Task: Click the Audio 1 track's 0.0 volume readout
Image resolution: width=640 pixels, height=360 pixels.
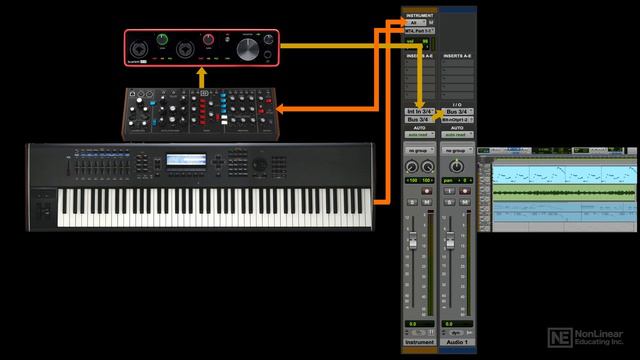Action: point(457,324)
